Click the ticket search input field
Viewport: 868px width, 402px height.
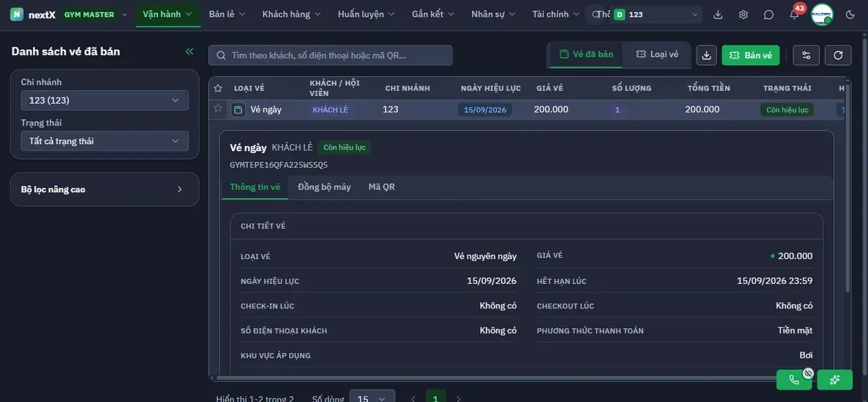click(330, 55)
